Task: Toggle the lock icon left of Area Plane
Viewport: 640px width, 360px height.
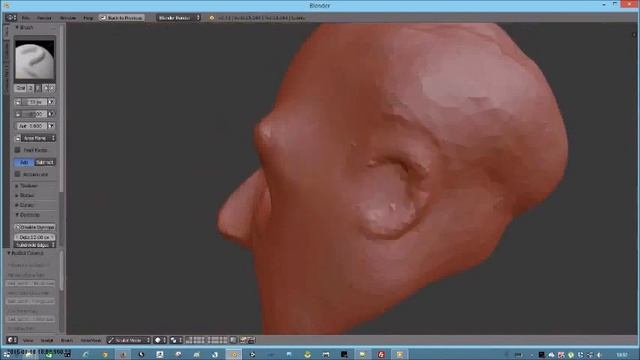Action: [18, 138]
